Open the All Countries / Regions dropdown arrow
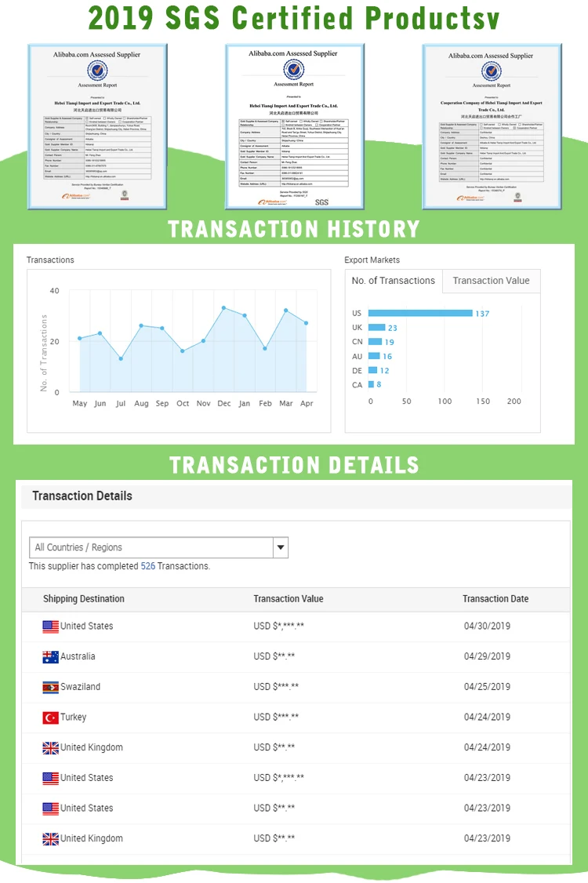The width and height of the screenshot is (588, 883). 281,547
